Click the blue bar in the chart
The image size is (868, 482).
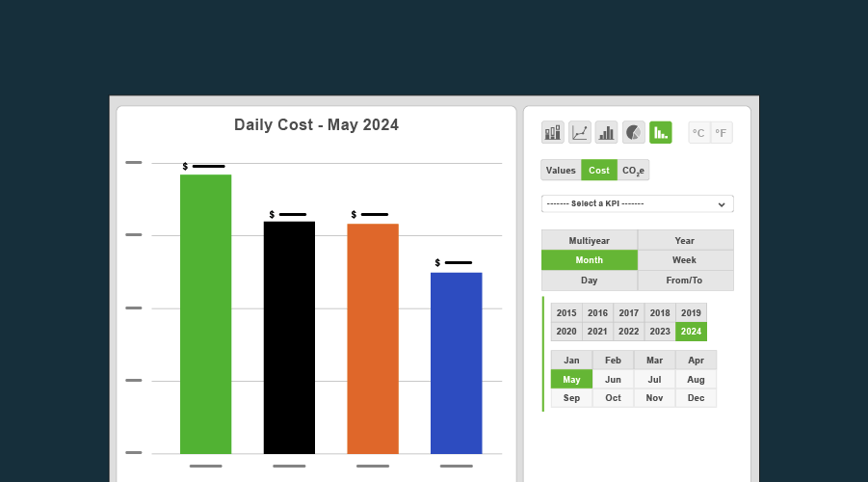pyautogui.click(x=457, y=362)
